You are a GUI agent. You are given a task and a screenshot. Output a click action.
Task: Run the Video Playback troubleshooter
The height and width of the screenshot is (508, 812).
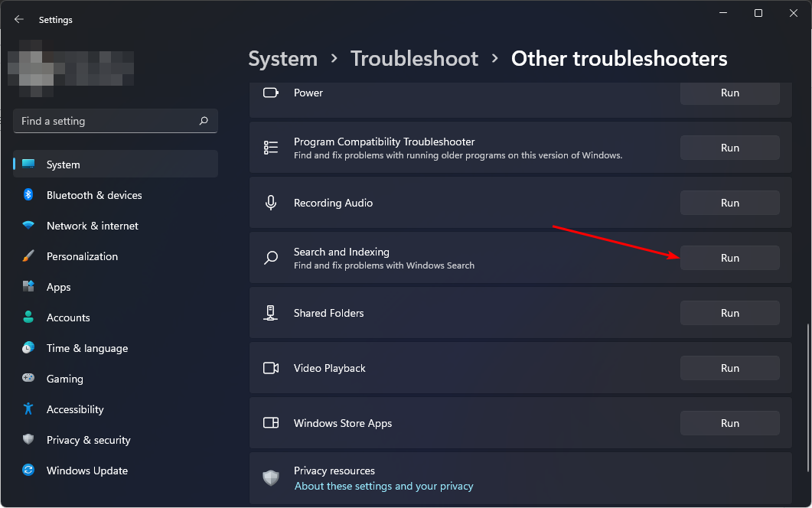pos(729,368)
